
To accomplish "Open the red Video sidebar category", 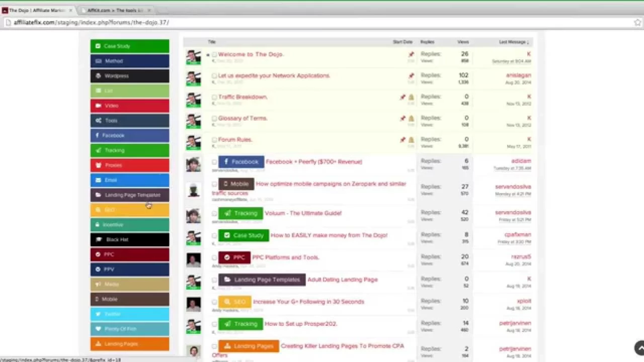I will [x=130, y=106].
